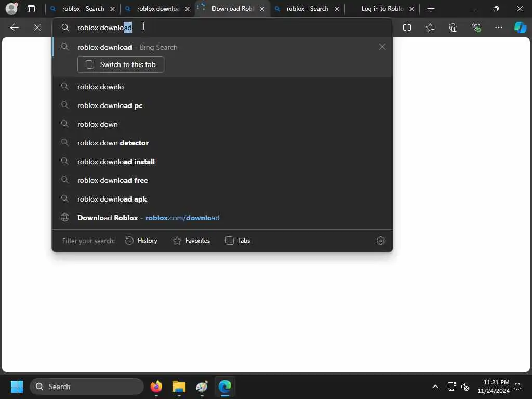Launch Firefox from the taskbar

click(x=156, y=387)
